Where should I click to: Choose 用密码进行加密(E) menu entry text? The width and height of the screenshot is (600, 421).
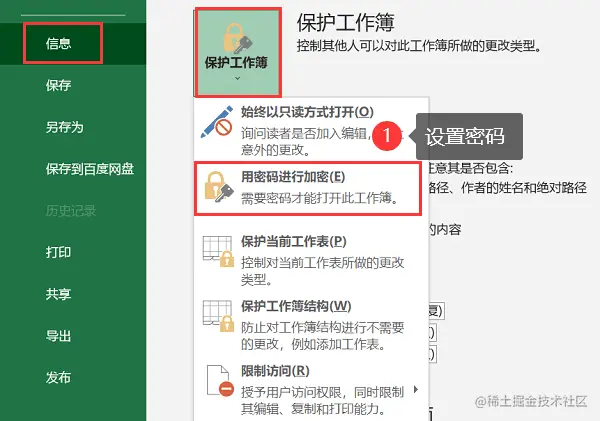coord(293,177)
